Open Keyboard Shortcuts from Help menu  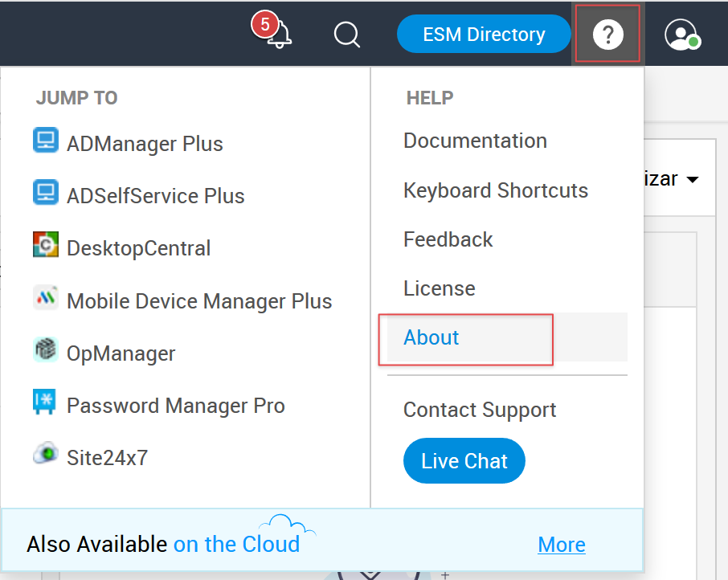[x=496, y=190]
